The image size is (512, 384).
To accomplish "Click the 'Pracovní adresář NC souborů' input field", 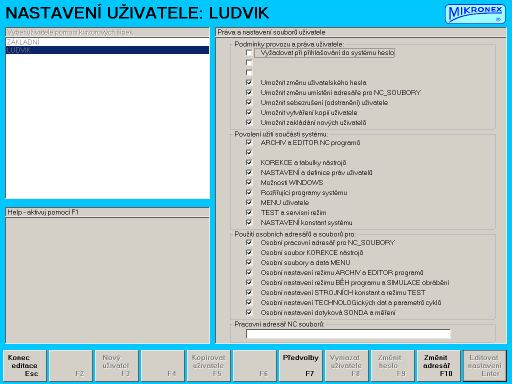I will point(348,334).
